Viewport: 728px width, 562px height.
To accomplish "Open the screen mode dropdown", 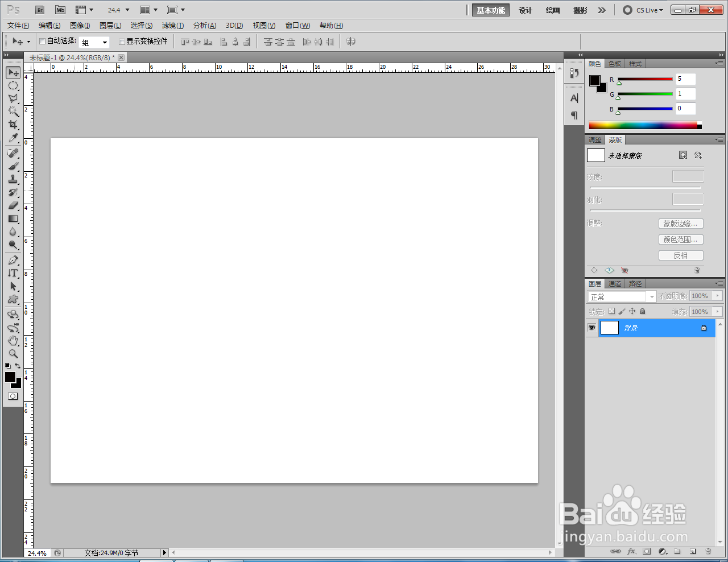I will tap(176, 10).
